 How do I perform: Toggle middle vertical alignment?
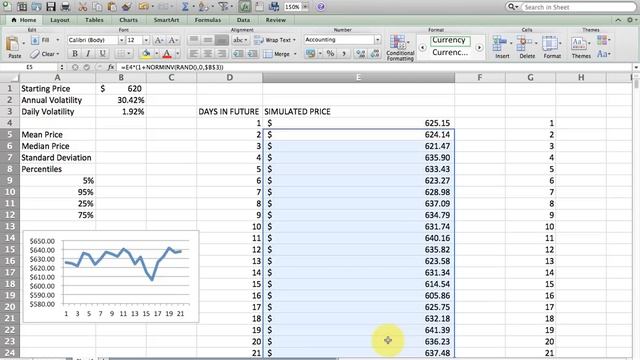click(208, 40)
